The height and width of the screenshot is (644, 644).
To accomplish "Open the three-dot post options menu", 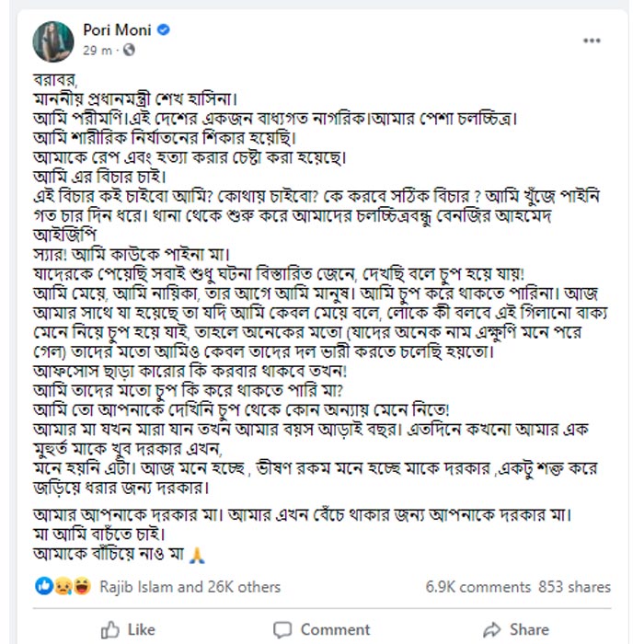I will [592, 40].
